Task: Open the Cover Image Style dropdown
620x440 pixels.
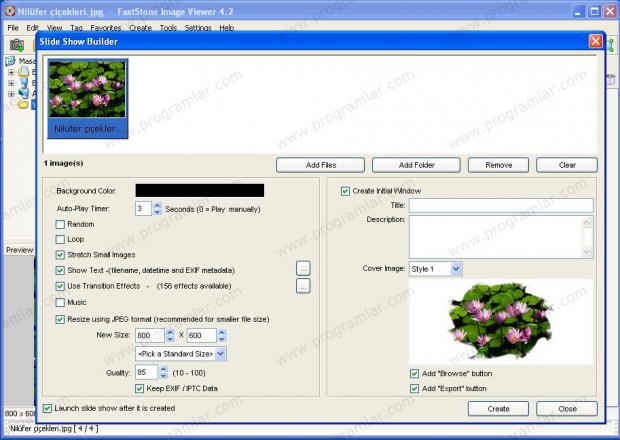Action: click(x=456, y=269)
